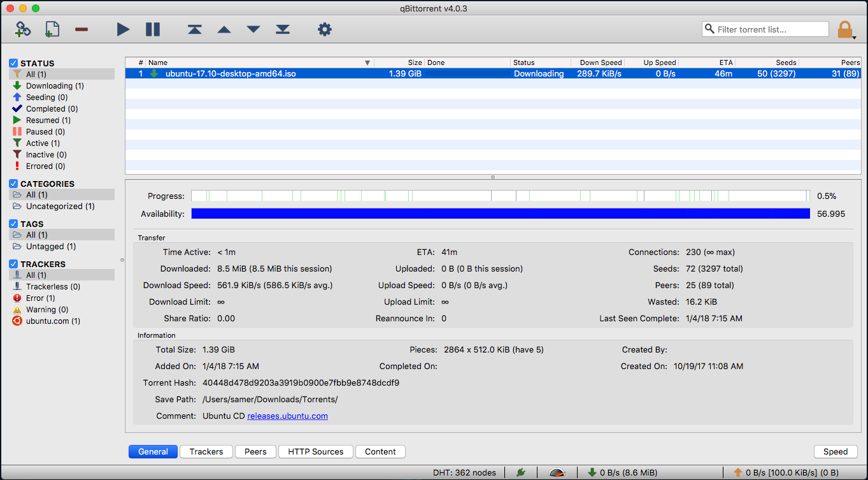Pause the torrent using pause icon

pyautogui.click(x=152, y=29)
